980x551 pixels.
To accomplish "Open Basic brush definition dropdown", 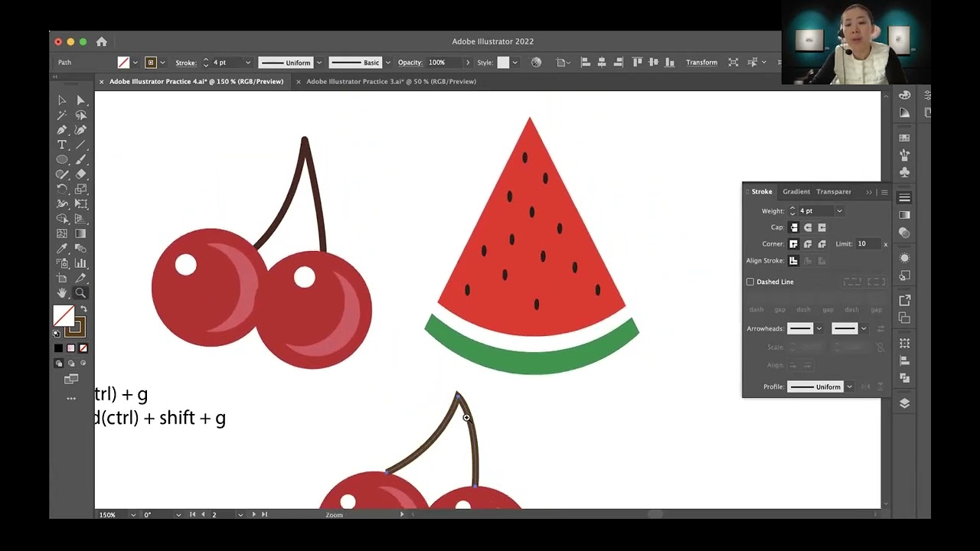I will coord(388,63).
